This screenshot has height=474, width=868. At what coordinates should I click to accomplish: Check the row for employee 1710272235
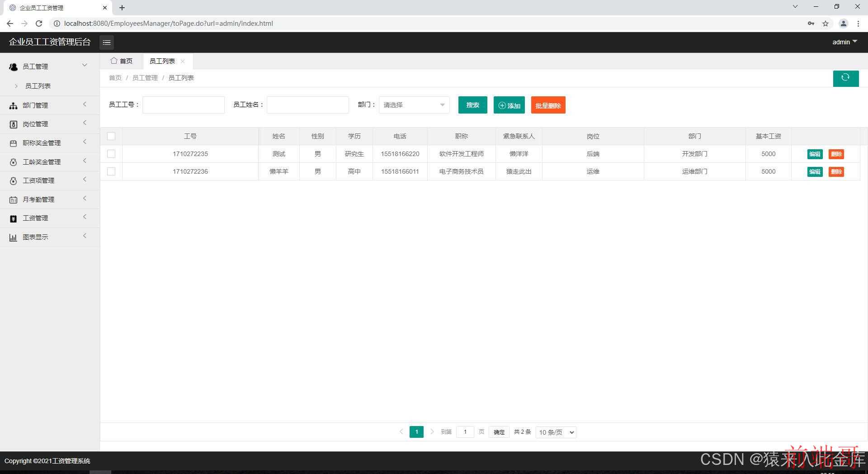[111, 154]
